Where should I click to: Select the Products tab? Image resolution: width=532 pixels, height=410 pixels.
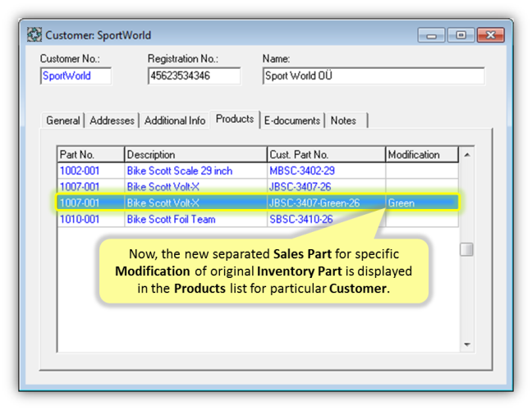[235, 119]
